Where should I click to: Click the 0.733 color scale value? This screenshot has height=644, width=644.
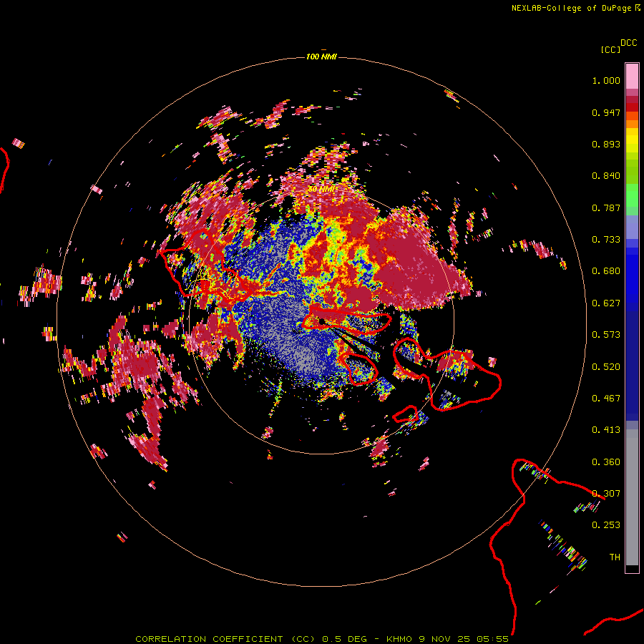coord(606,240)
